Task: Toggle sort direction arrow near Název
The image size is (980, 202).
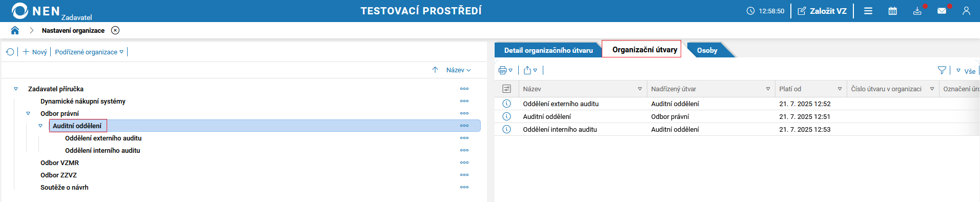Action: [435, 70]
